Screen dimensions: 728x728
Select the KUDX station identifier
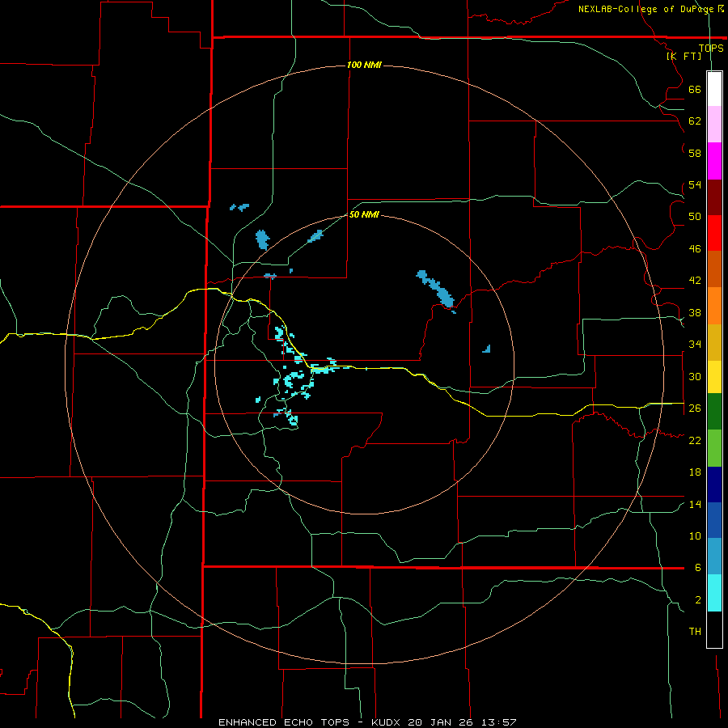tap(387, 722)
